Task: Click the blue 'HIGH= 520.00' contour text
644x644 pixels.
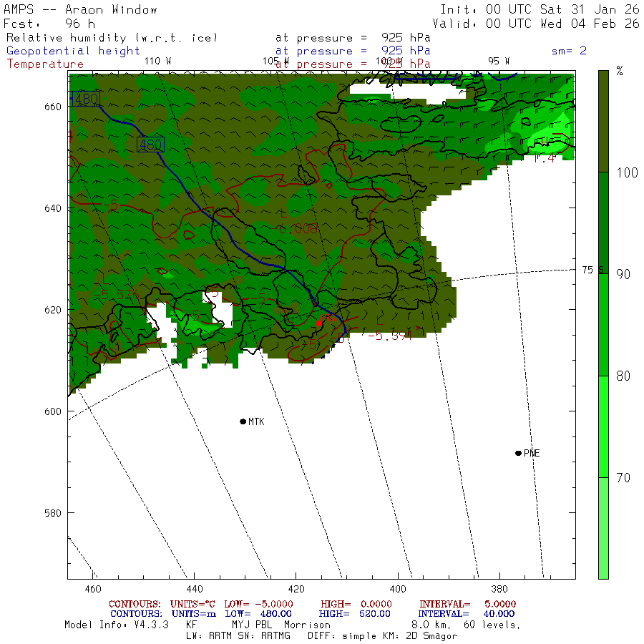Action: (x=354, y=614)
